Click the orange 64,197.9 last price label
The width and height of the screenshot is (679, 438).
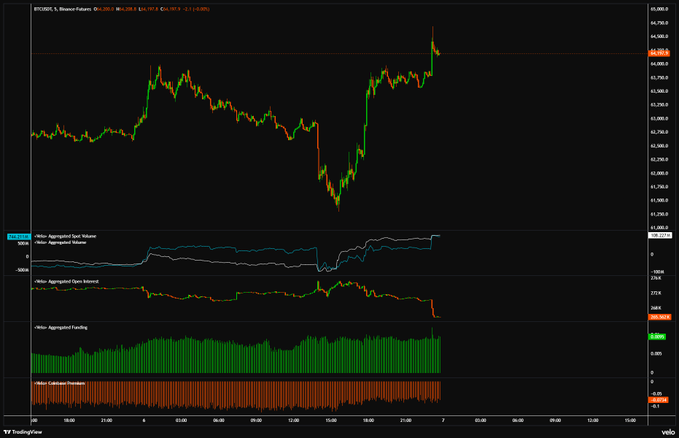coord(660,53)
